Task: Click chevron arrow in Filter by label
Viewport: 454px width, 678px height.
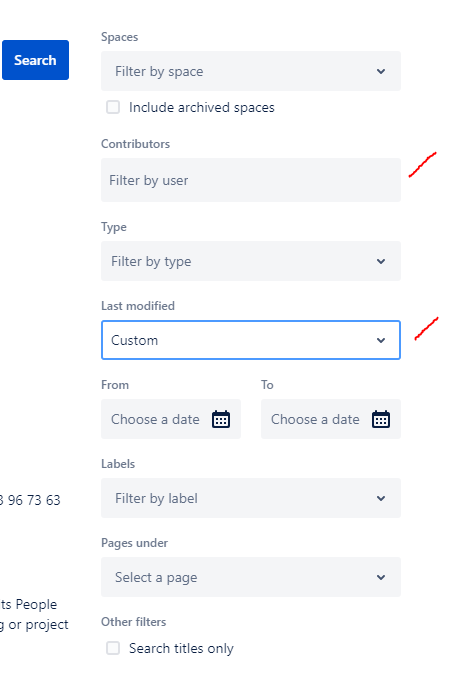Action: coord(381,498)
